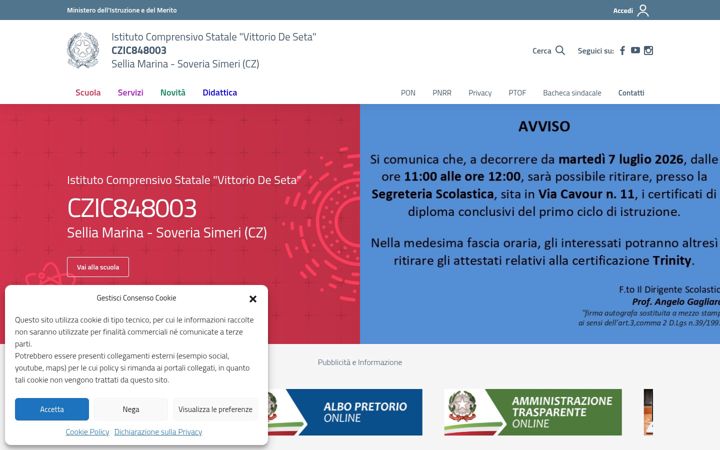Open the school's Facebook page icon
Viewport: 720px width, 450px height.
pyautogui.click(x=622, y=51)
